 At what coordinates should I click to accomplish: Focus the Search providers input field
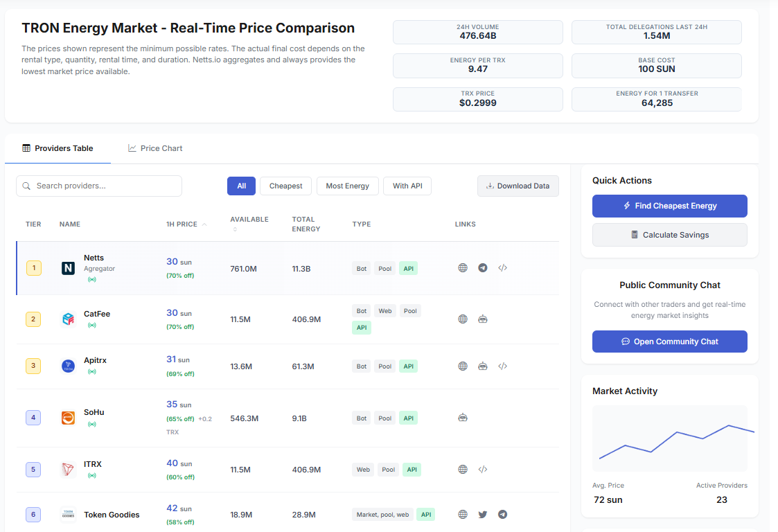pos(104,186)
